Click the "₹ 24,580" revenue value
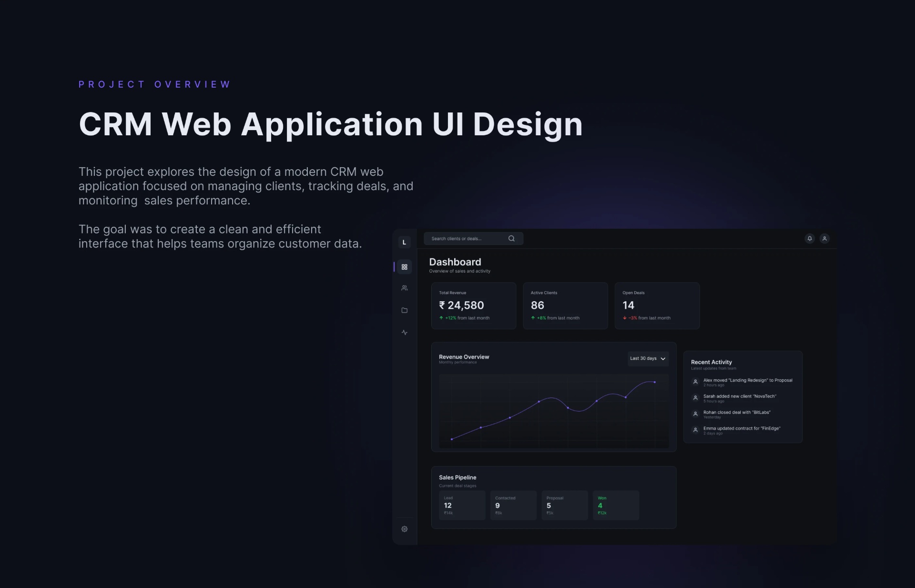The width and height of the screenshot is (915, 588). [461, 305]
